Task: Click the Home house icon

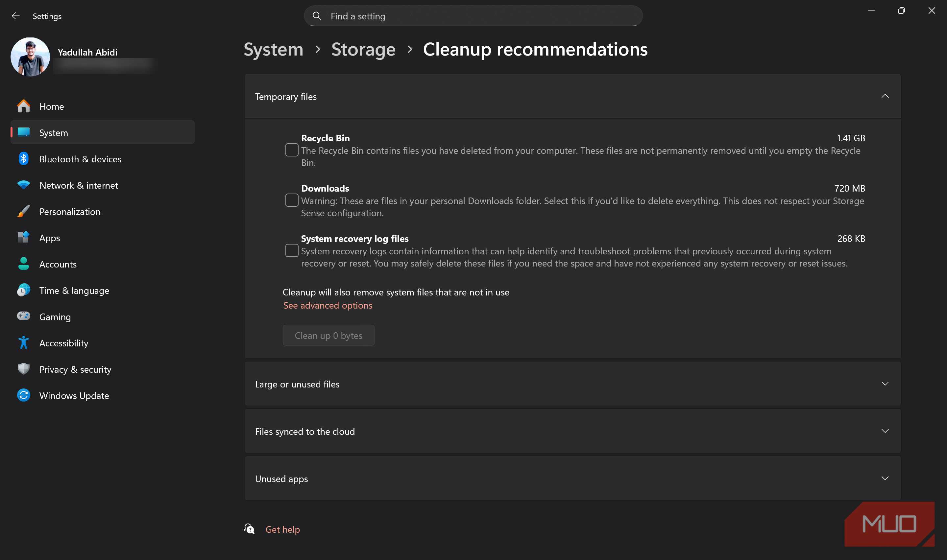Action: pos(23,106)
